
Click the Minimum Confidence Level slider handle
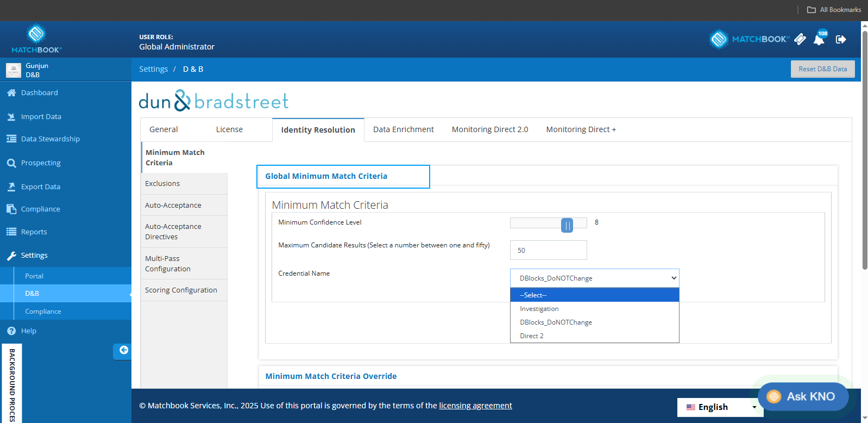[x=567, y=225]
